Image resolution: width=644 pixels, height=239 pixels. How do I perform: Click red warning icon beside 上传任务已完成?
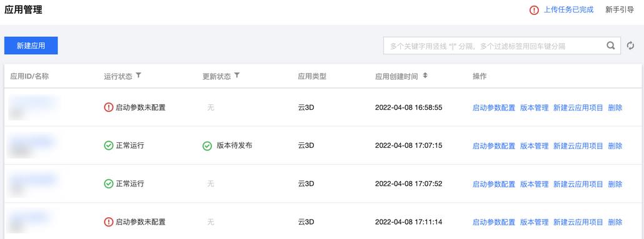534,11
